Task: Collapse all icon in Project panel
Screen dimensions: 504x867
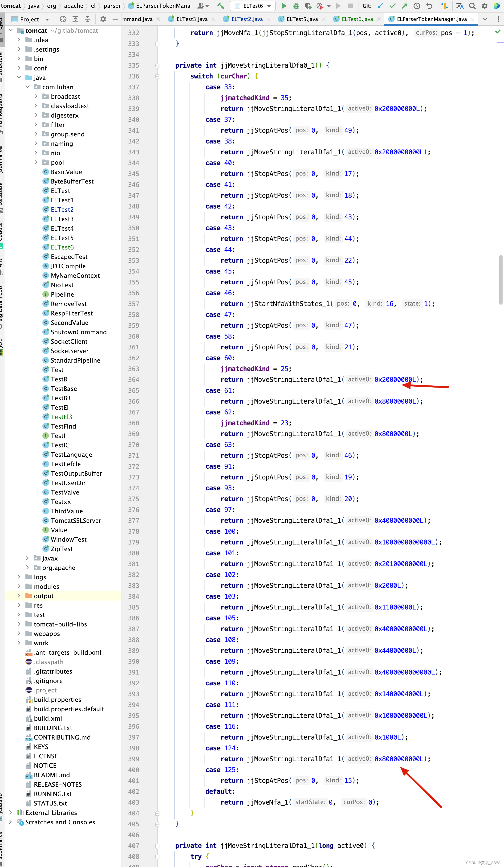Action: (x=88, y=19)
